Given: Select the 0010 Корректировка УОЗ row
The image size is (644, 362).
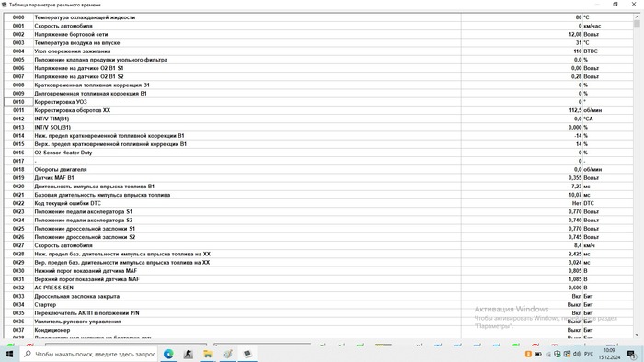Looking at the screenshot, I should point(318,102).
